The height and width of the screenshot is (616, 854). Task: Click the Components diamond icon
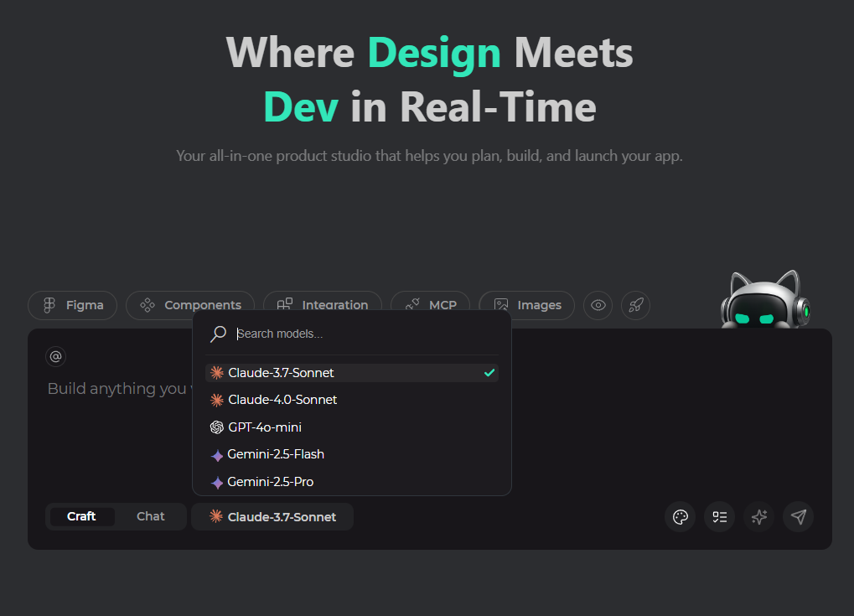click(147, 305)
